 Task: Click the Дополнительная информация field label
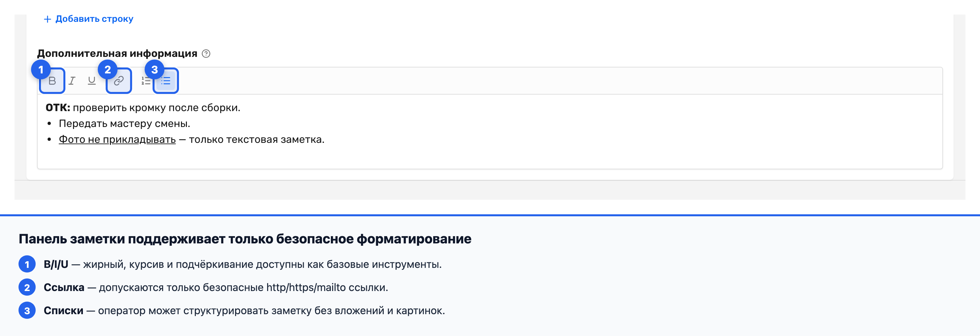pyautogui.click(x=117, y=53)
